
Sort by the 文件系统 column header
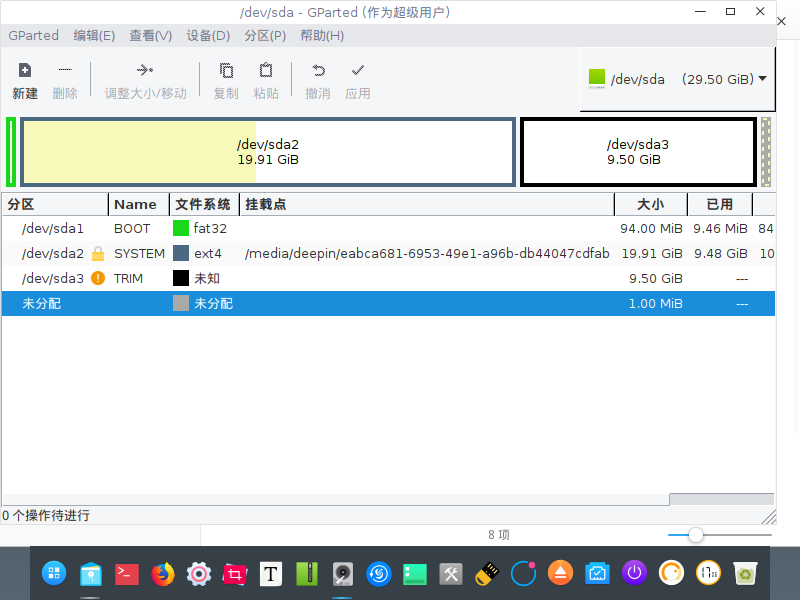204,205
